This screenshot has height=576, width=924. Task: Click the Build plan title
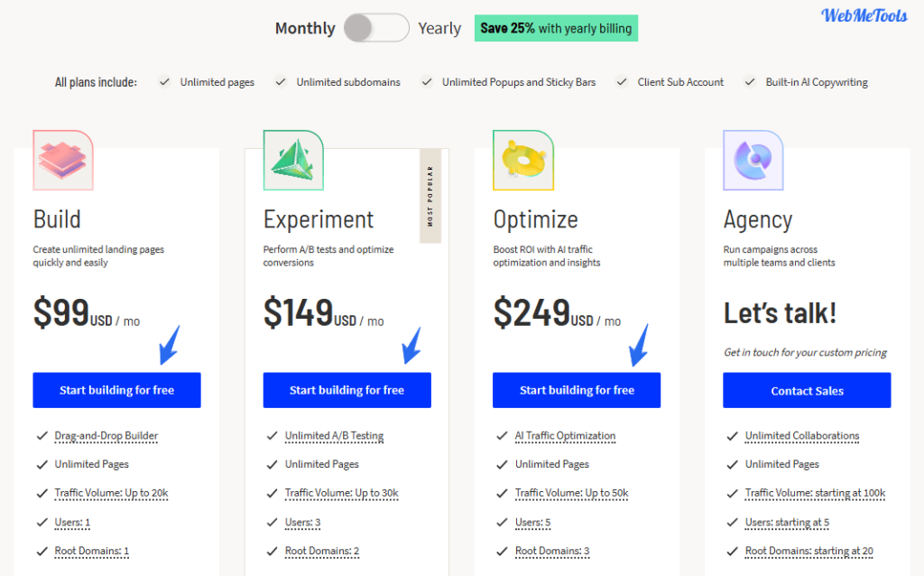click(57, 219)
